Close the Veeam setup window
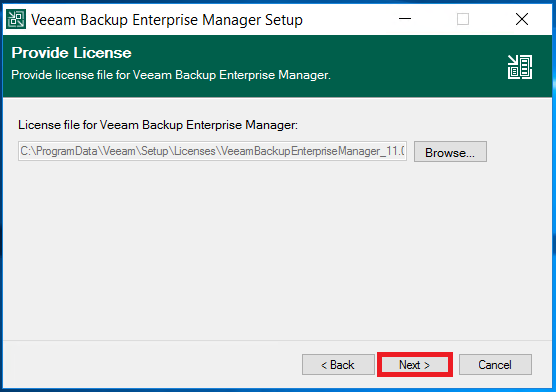Viewport: 556px width, 392px height. click(522, 19)
